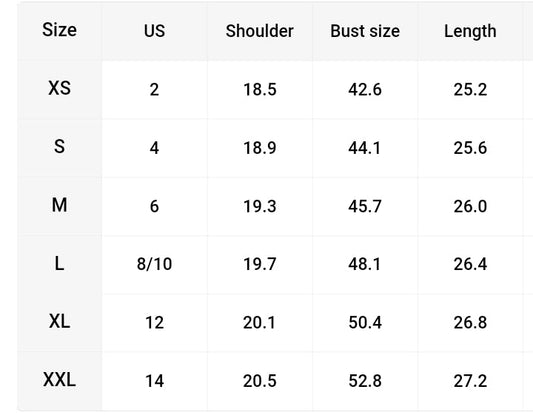
Task: Select the XXL size row label
Action: (59, 380)
